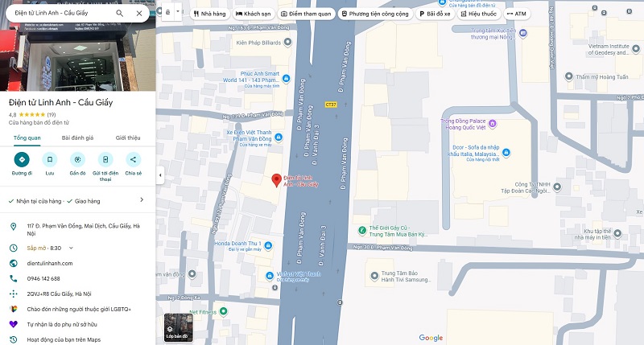Viewport: 644px width, 345px height.
Task: Open the Đường đi directions button
Action: 22,159
